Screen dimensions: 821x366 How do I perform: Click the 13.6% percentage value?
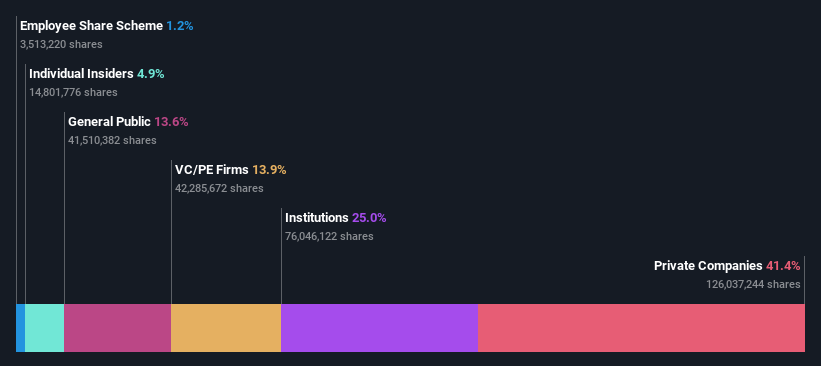tap(171, 122)
